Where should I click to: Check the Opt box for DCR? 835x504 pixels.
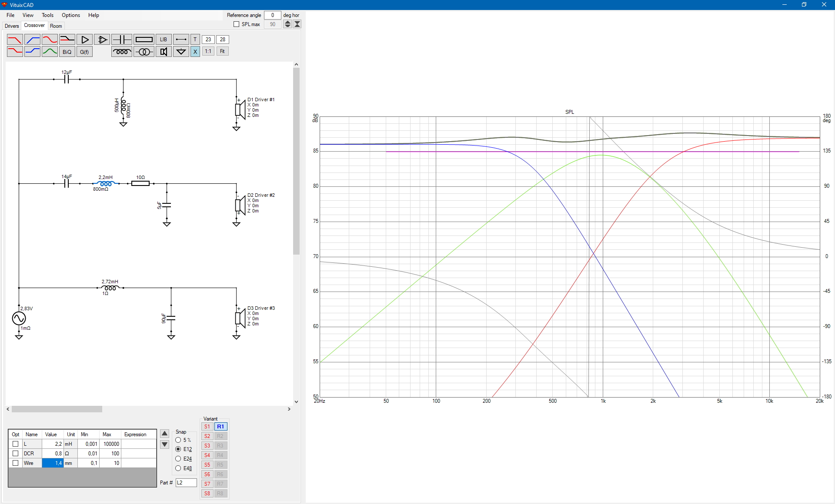(16, 454)
